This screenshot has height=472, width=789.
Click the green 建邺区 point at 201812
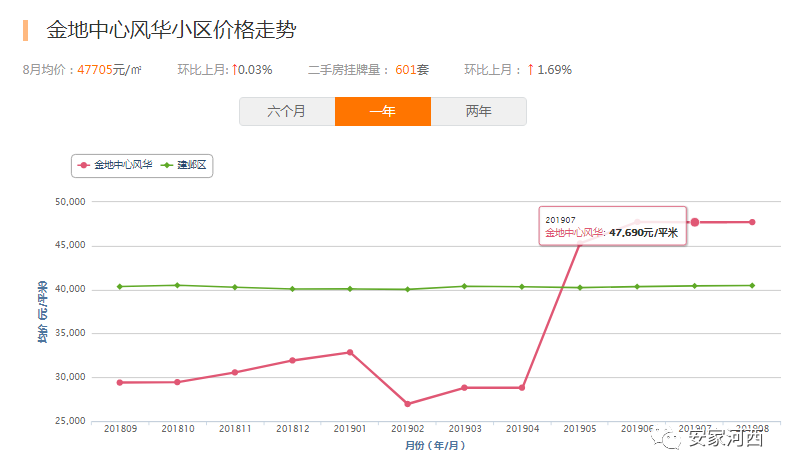(x=292, y=289)
